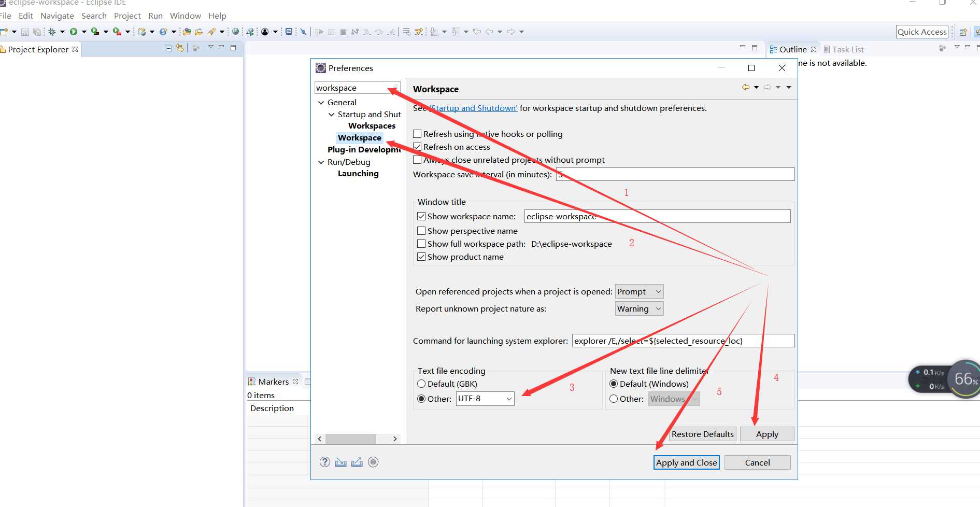Collapse the Startup and Shutdown tree node
980x507 pixels.
pyautogui.click(x=332, y=115)
